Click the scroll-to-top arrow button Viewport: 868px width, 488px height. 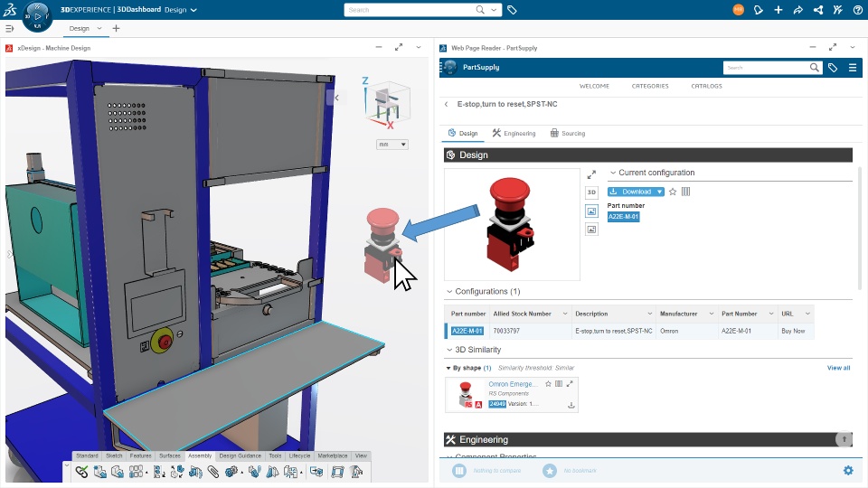tap(844, 439)
